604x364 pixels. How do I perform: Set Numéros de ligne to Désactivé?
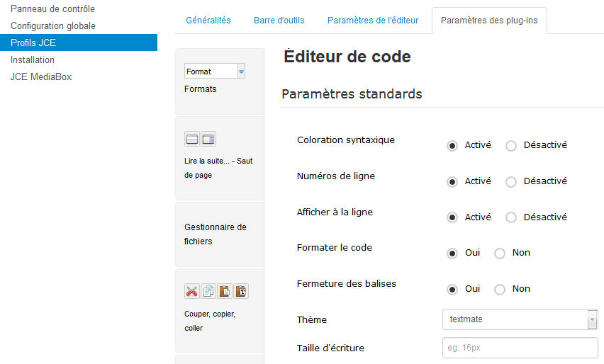(x=511, y=181)
